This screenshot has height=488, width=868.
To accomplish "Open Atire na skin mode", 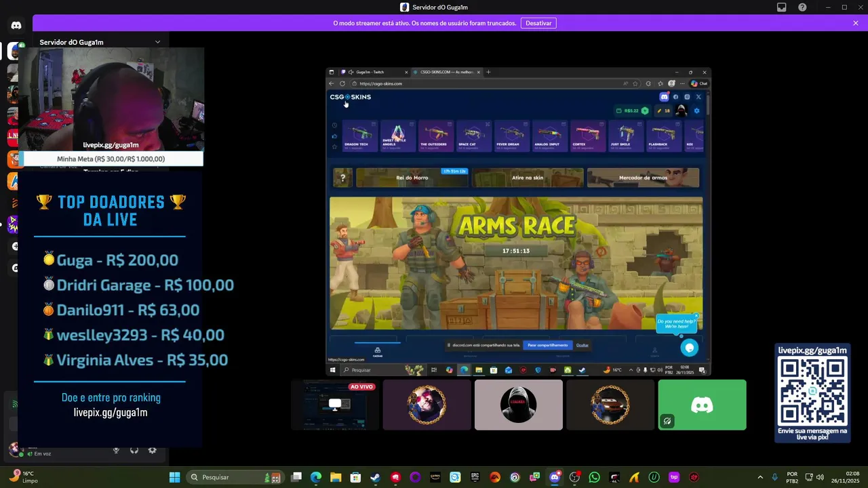I will point(528,178).
